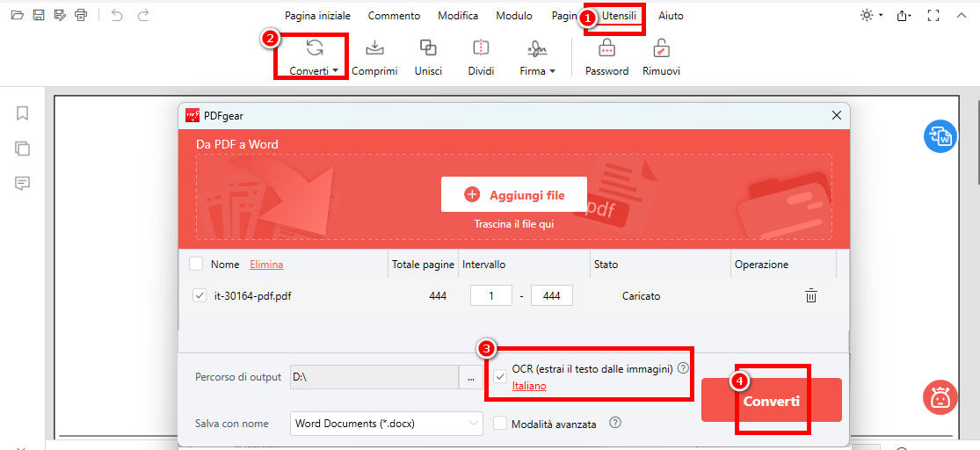Click the Modalità avanzata help icon
The width and height of the screenshot is (980, 450).
pos(615,423)
